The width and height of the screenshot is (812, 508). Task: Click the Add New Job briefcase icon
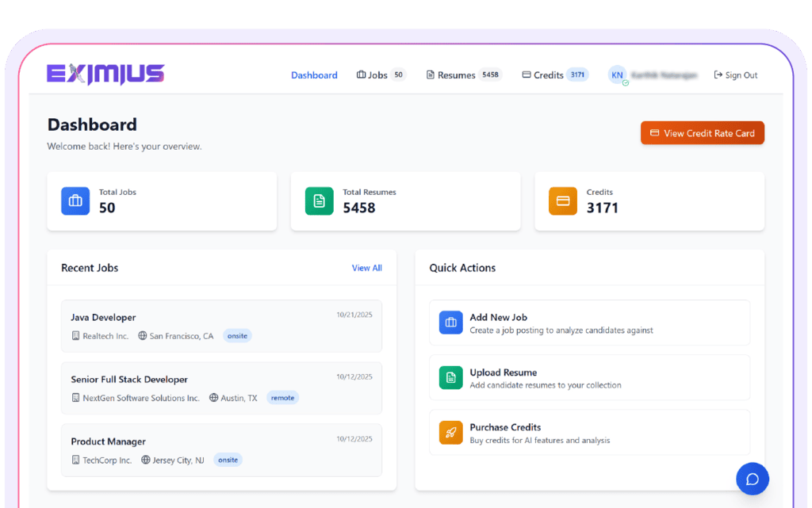[x=450, y=323]
